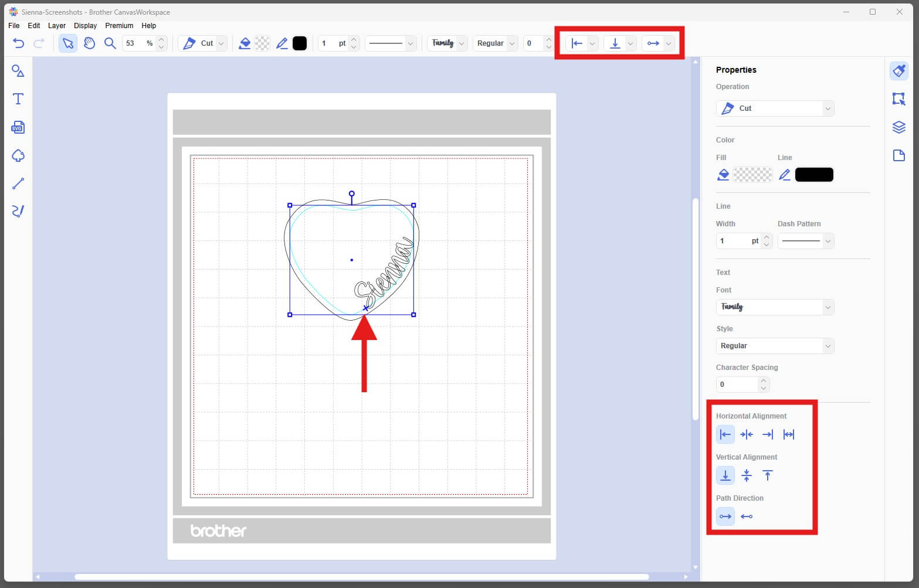Click the toolbar black line color swatch
This screenshot has width=919, height=588.
(x=300, y=43)
